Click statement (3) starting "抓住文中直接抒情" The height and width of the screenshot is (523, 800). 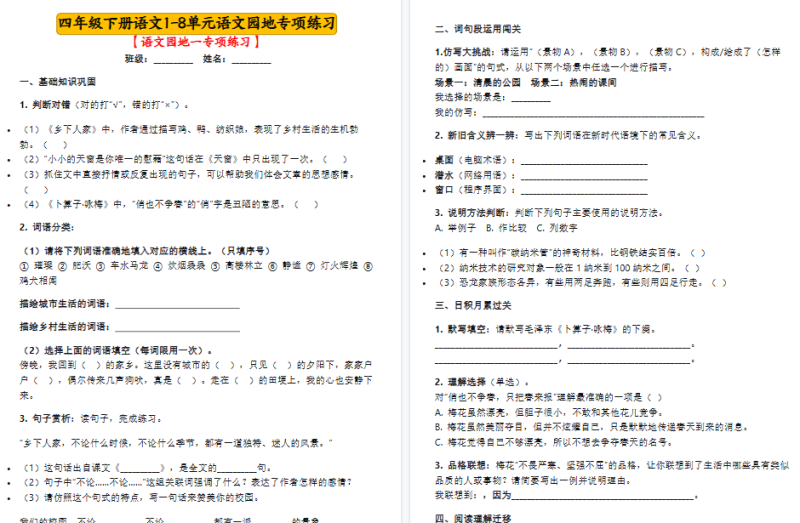188,182
